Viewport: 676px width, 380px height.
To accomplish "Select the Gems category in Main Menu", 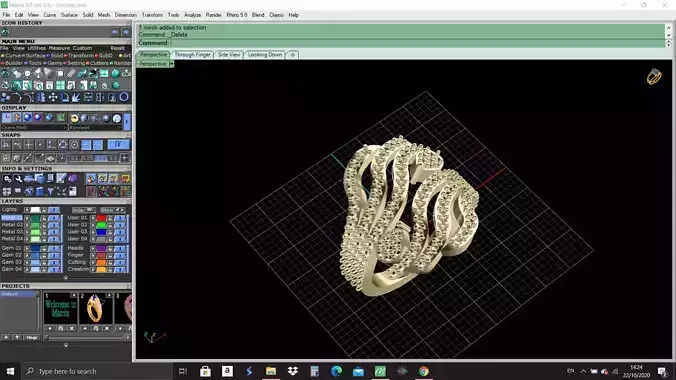I will point(55,63).
